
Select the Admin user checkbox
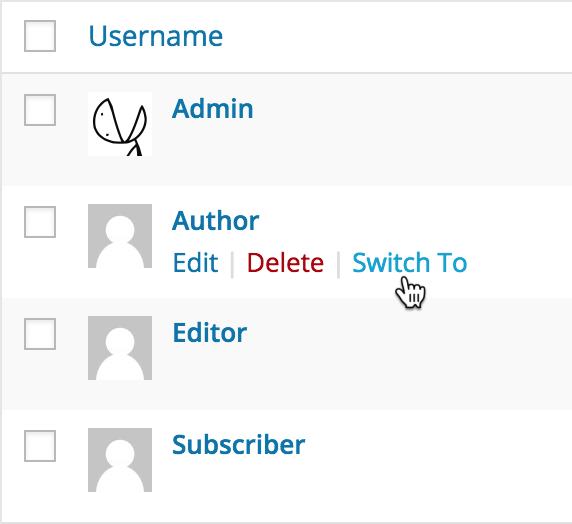[x=40, y=110]
